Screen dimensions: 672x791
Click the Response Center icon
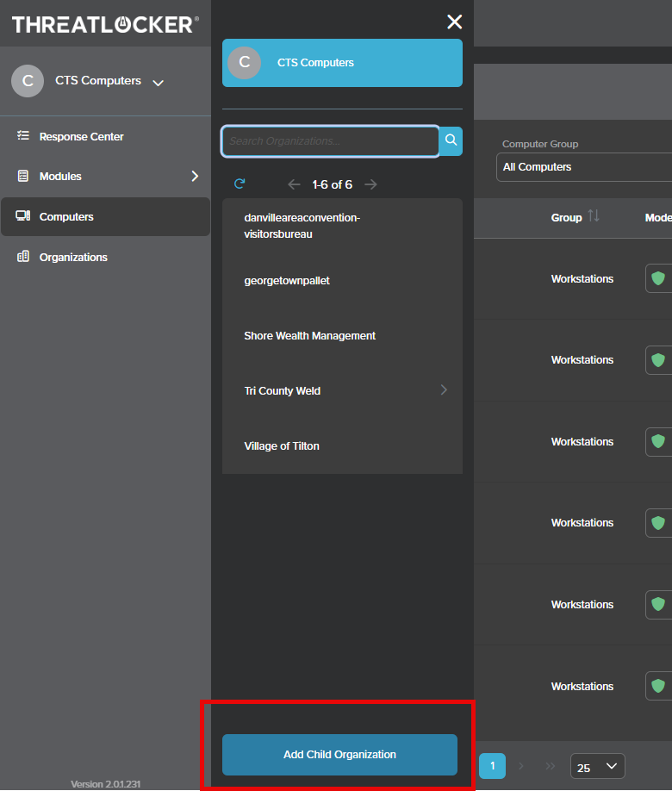point(23,135)
